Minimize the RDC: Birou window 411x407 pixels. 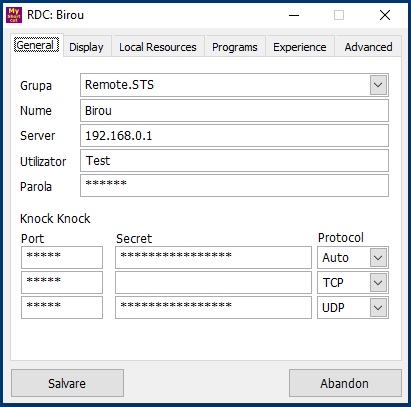(294, 15)
